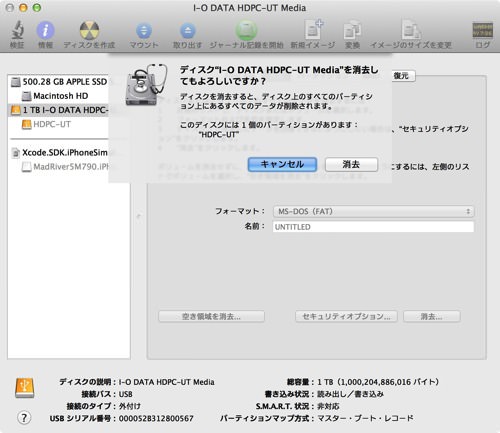Click the 消去... button at bottom right
Viewport: 500px width, 433px height.
432,316
